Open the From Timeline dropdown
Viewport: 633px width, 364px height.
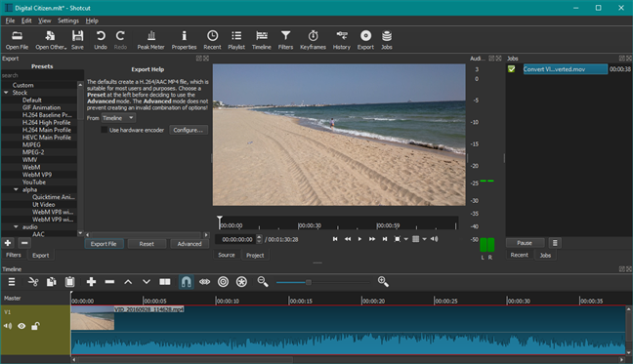tap(118, 118)
